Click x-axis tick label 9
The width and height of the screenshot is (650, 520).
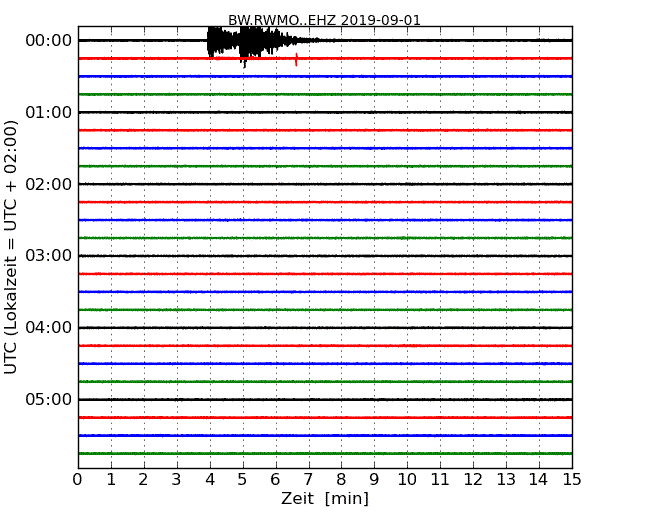point(374,480)
